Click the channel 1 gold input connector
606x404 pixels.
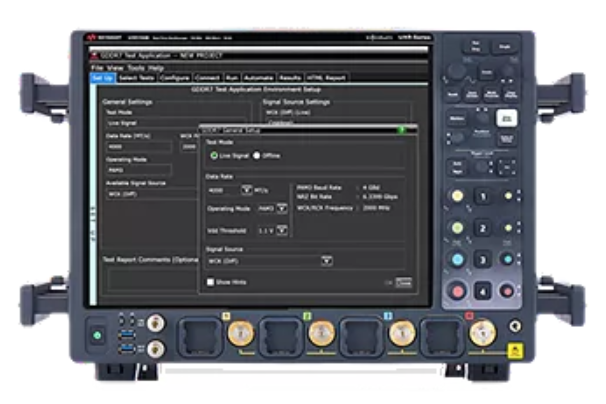point(241,333)
